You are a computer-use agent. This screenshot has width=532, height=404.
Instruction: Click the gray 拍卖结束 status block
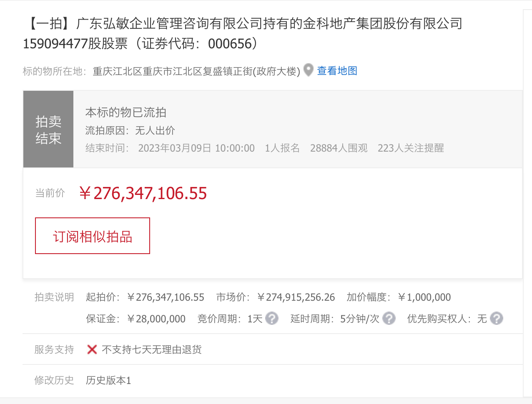point(48,129)
